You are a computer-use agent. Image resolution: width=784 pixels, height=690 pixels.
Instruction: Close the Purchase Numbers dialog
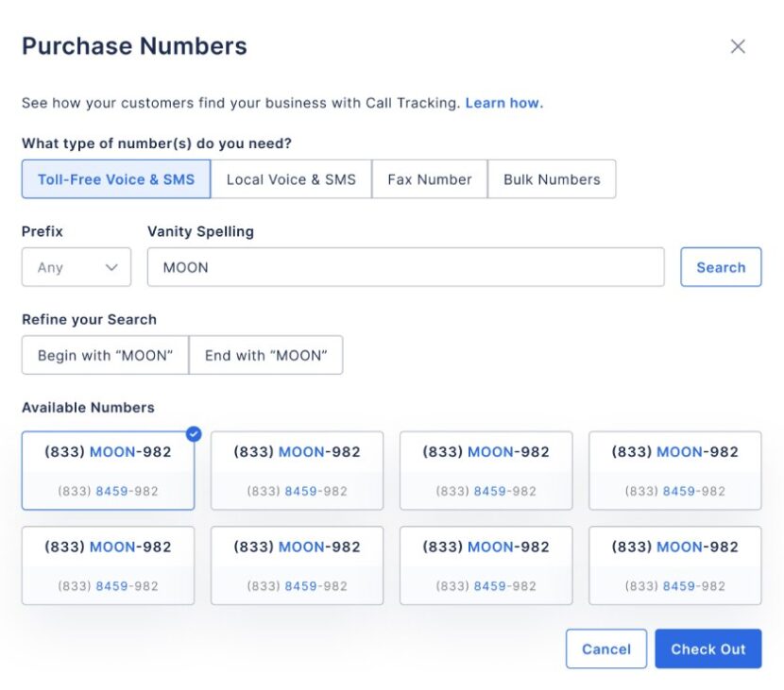739,45
